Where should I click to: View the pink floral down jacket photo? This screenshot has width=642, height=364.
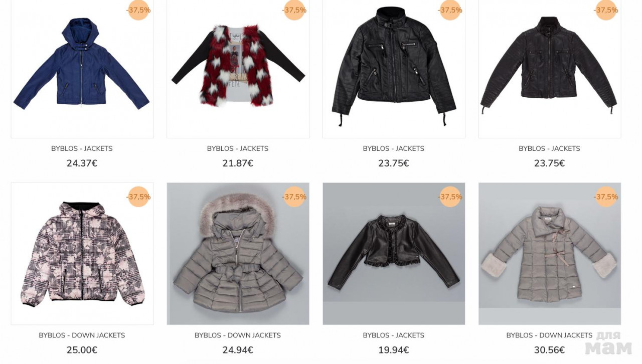(82, 254)
